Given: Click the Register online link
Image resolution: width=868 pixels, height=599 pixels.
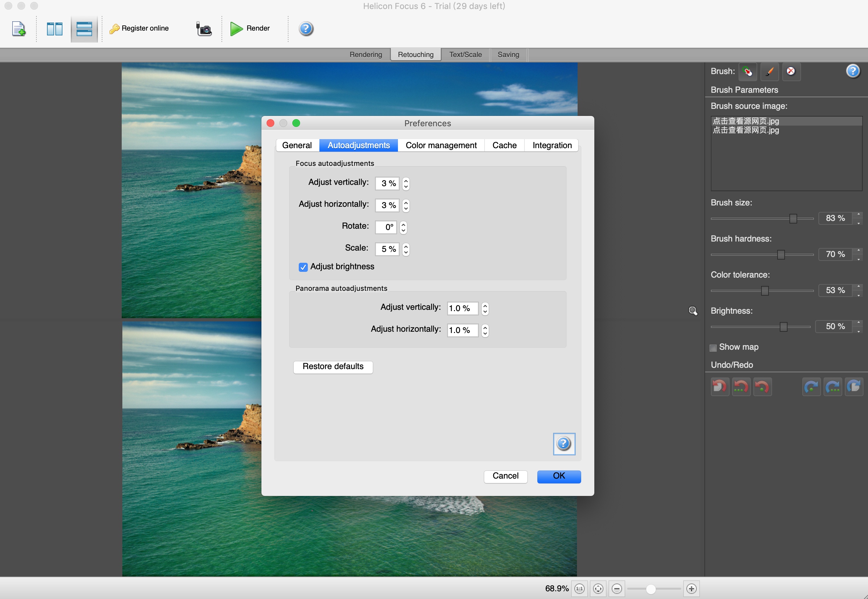Looking at the screenshot, I should point(145,28).
